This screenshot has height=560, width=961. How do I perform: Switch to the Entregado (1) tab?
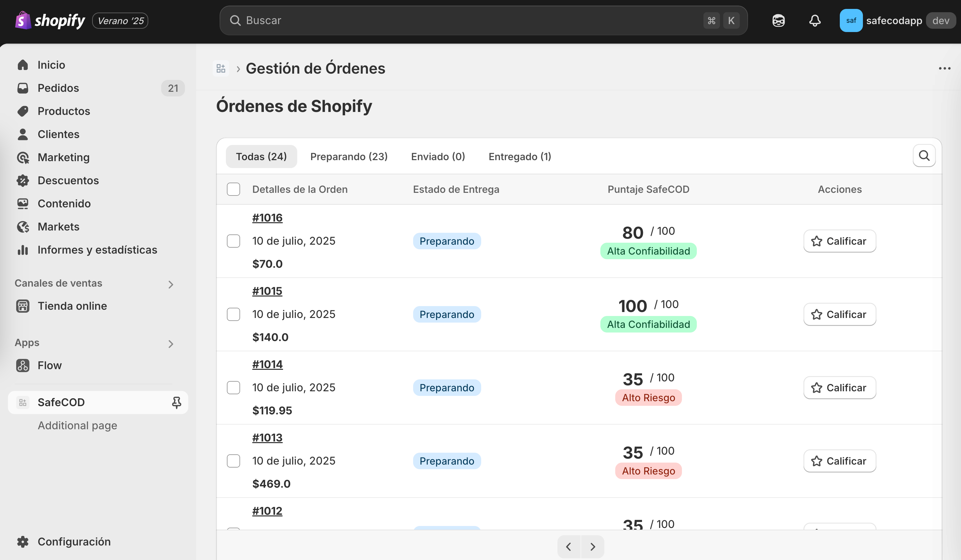519,156
